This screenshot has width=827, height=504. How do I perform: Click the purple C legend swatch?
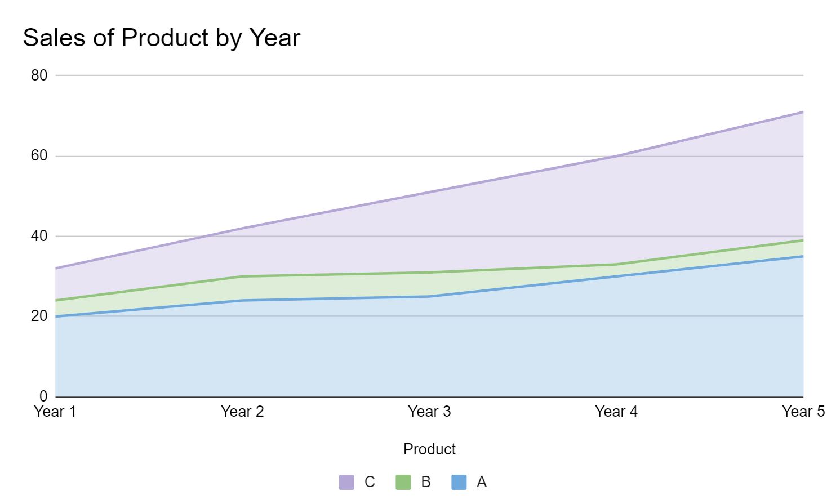tap(346, 482)
